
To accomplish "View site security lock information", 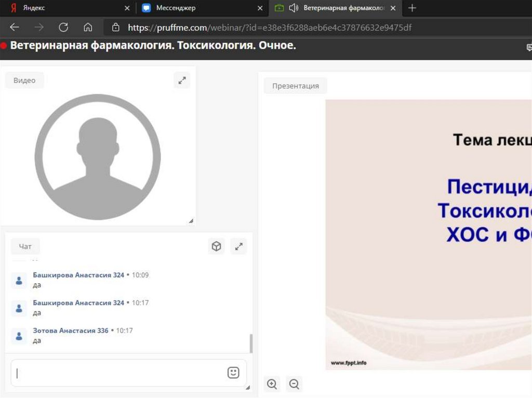I will tap(115, 28).
